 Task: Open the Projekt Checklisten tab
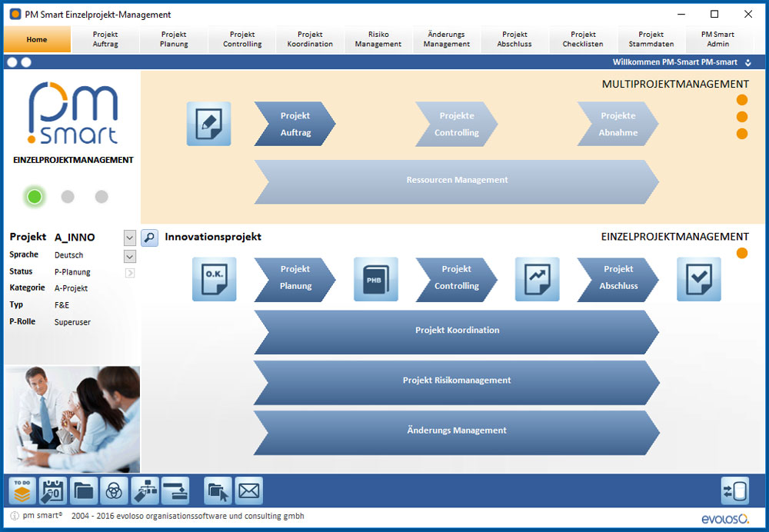[x=583, y=39]
